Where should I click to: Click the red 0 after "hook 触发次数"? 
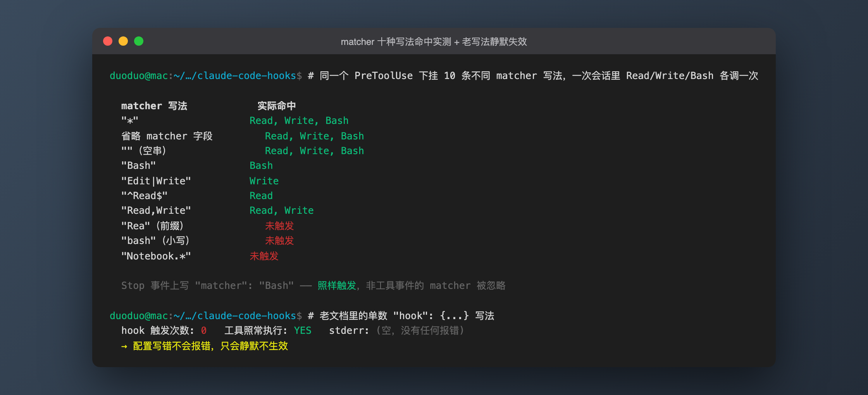pos(204,330)
